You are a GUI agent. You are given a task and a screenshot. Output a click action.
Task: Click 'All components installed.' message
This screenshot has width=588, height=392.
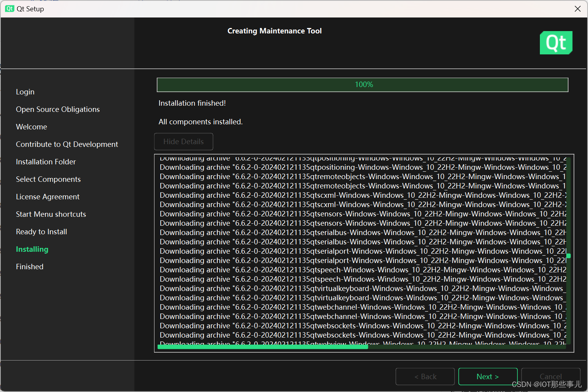pyautogui.click(x=201, y=122)
